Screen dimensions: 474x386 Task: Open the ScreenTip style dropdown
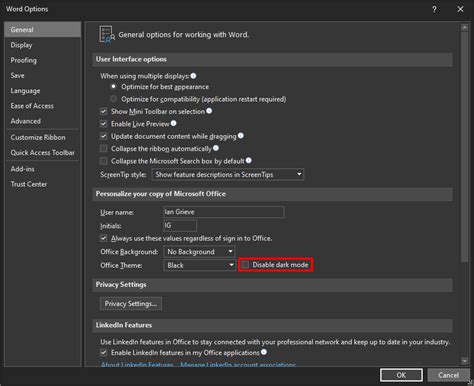click(228, 174)
